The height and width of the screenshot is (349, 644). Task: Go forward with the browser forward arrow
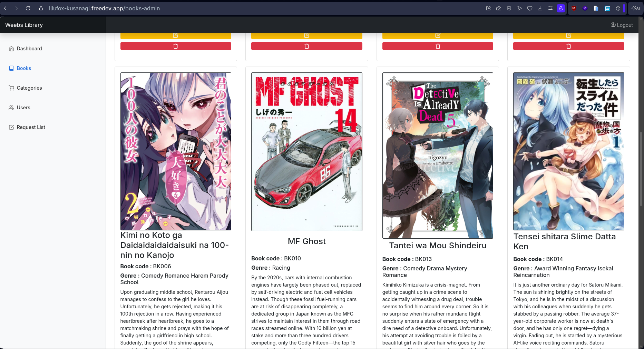click(16, 8)
